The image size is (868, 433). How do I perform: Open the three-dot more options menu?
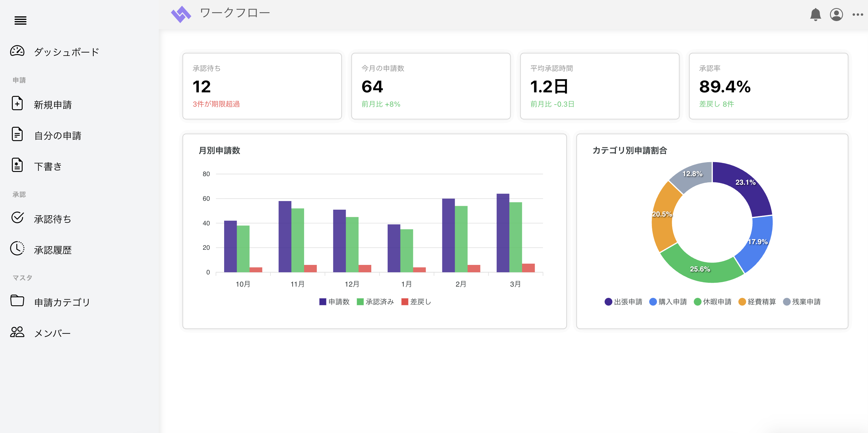pos(857,15)
